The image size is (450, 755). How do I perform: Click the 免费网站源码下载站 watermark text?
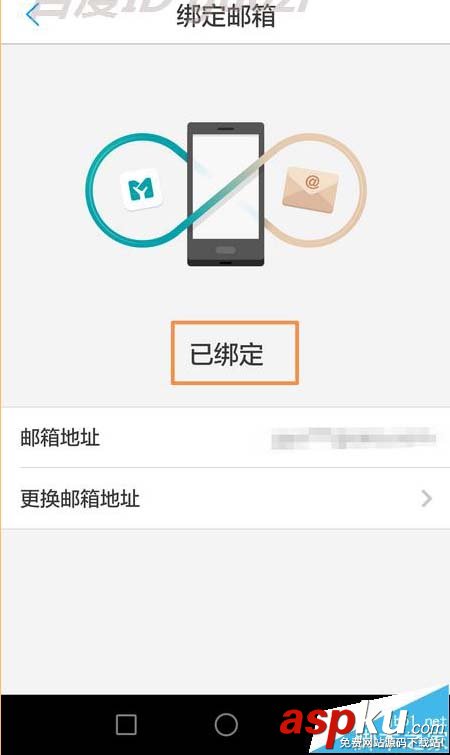point(391,742)
